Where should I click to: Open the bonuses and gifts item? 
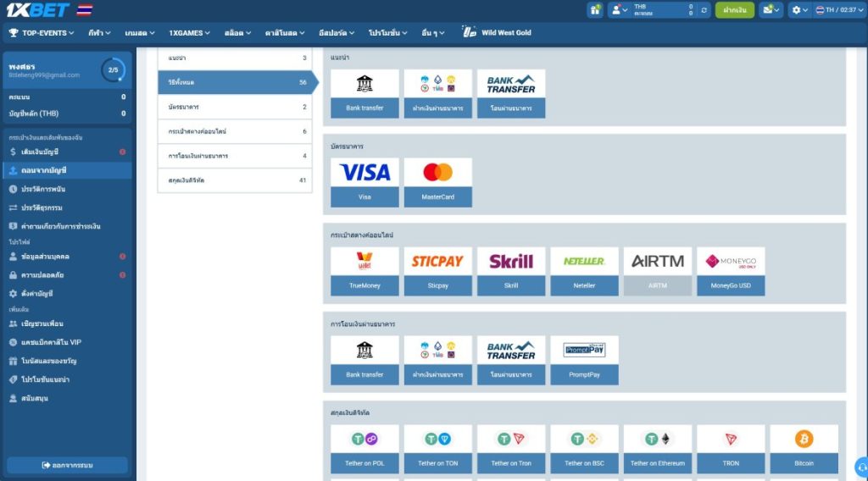[67, 361]
